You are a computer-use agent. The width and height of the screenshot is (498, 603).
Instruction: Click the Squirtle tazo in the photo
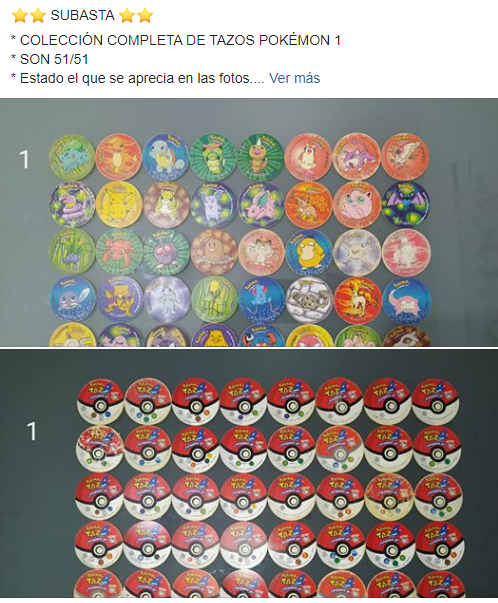point(167,157)
